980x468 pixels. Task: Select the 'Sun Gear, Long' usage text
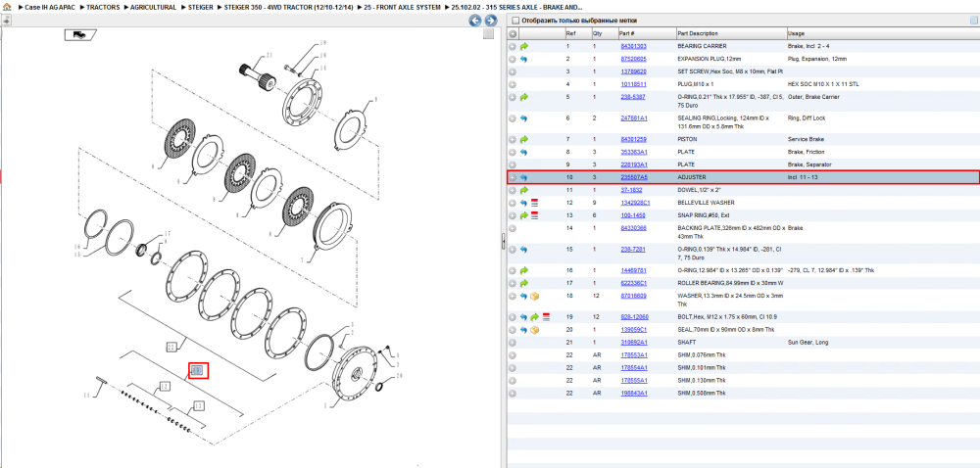coord(807,343)
